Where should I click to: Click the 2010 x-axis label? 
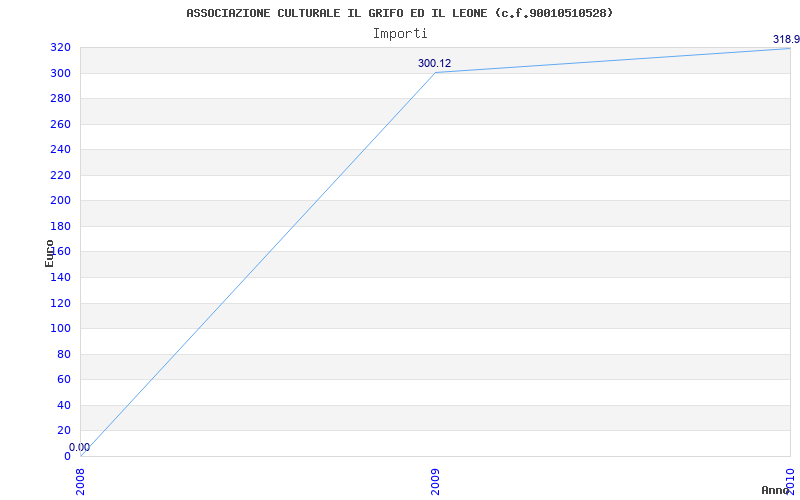click(x=790, y=481)
